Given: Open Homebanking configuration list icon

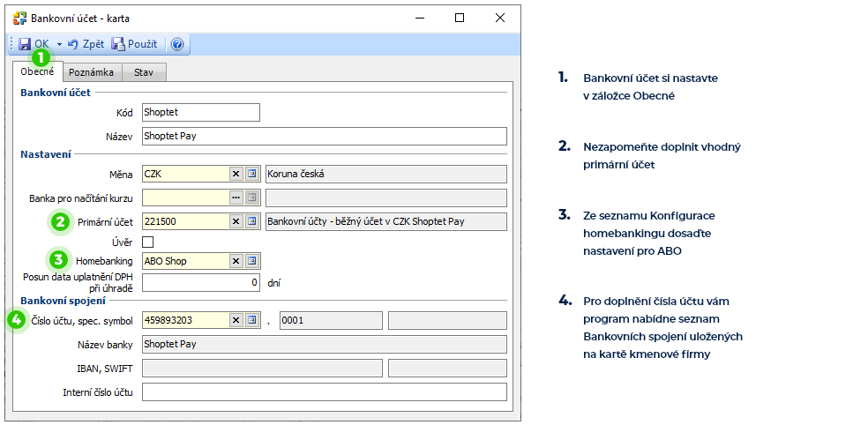Looking at the screenshot, I should [252, 261].
